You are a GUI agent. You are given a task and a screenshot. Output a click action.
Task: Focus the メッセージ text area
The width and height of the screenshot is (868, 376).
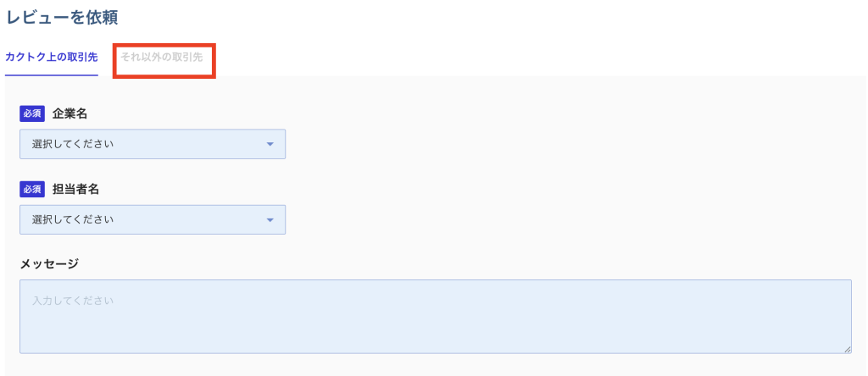(435, 316)
